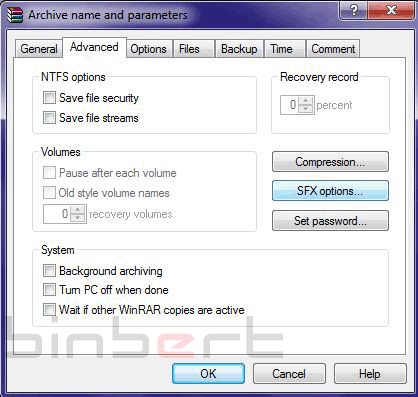Confirm with the OK button
The width and height of the screenshot is (418, 397).
(x=208, y=374)
